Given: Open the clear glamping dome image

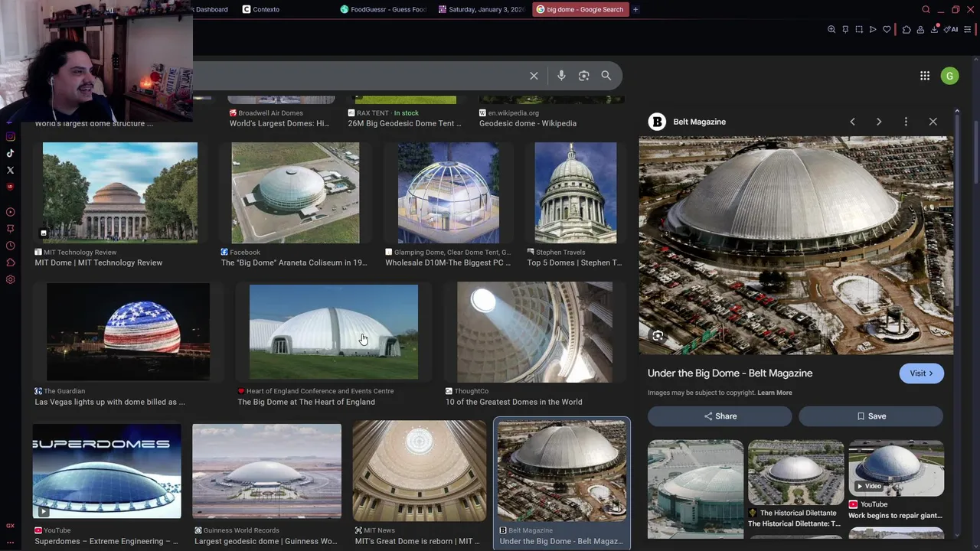Looking at the screenshot, I should pos(449,193).
